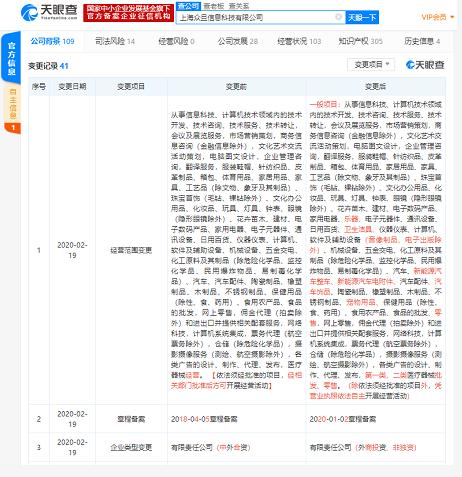The image size is (462, 477).
Task: Click the red 官方备案企业征信机构 banner
Action: coord(128,13)
